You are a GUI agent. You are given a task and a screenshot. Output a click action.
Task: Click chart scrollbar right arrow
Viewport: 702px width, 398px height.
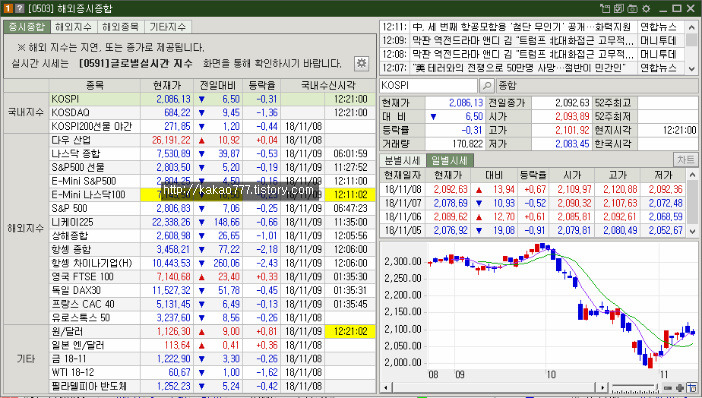pyautogui.click(x=603, y=388)
